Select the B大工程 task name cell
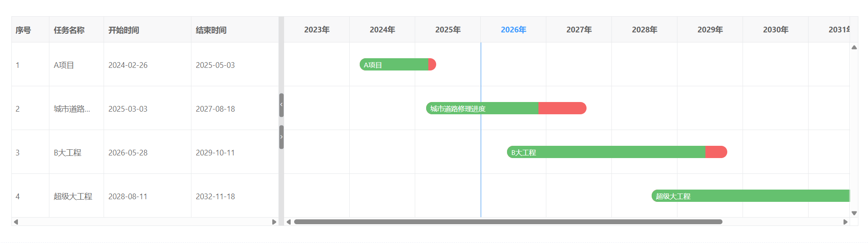Screen dimensions: 868x243 coord(76,152)
